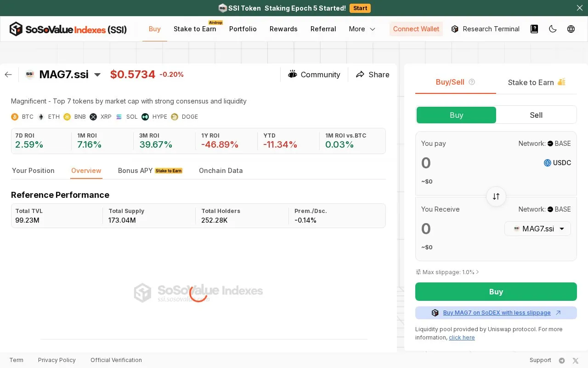Click the ETH token icon
This screenshot has height=368, width=588.
41,117
